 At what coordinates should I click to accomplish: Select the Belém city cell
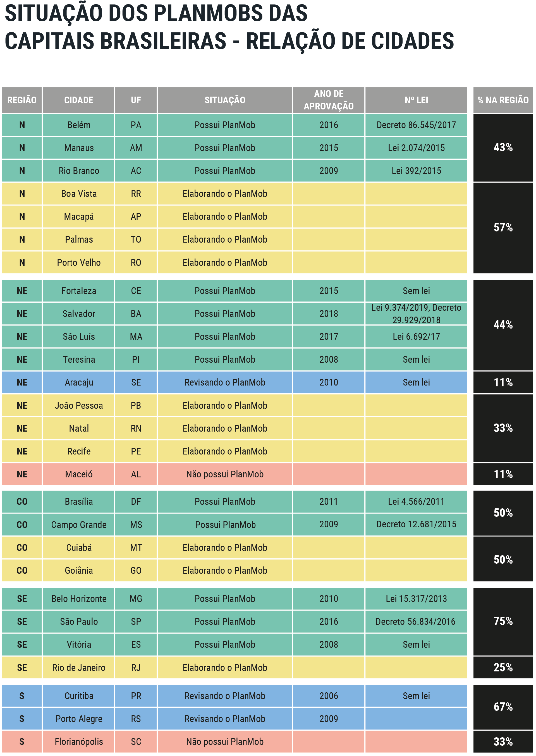tap(78, 125)
